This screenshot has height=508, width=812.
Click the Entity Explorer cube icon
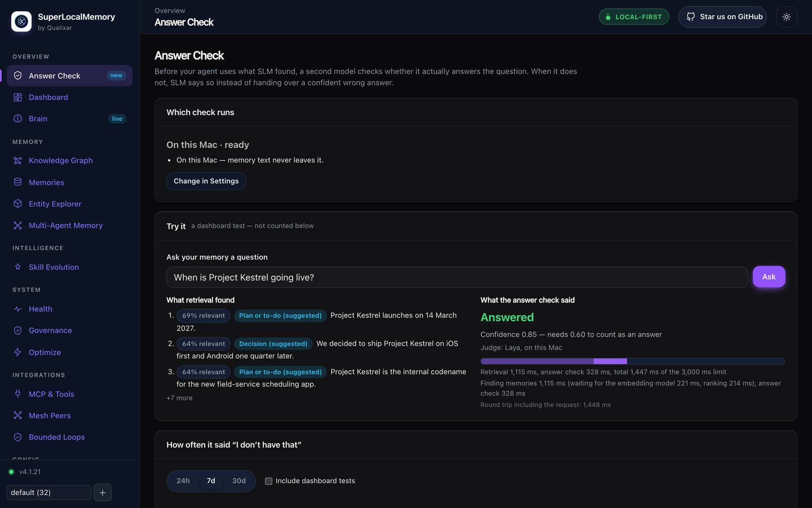(x=18, y=204)
